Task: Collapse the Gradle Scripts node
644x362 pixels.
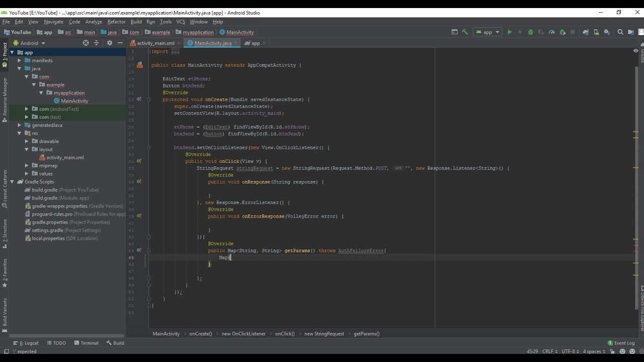Action: coord(12,182)
